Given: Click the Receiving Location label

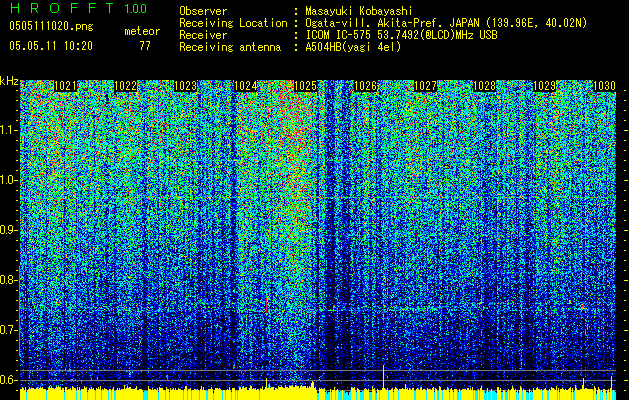Looking at the screenshot, I should click(233, 23).
